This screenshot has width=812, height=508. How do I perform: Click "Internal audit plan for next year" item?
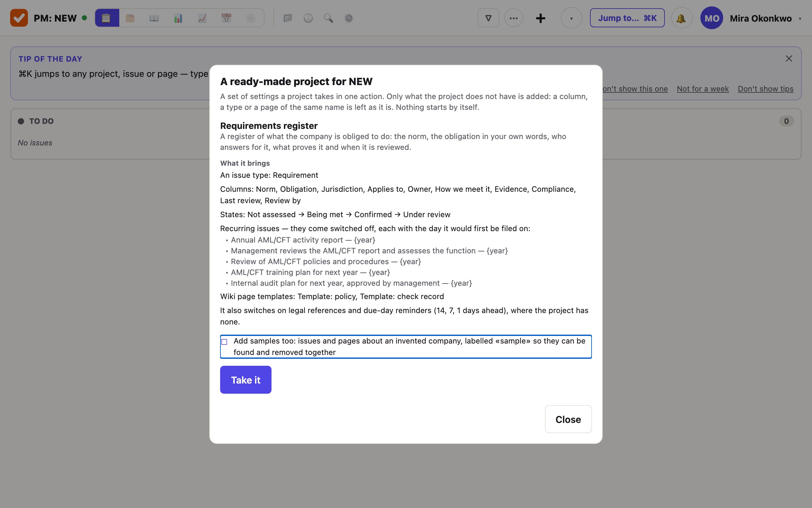351,283
